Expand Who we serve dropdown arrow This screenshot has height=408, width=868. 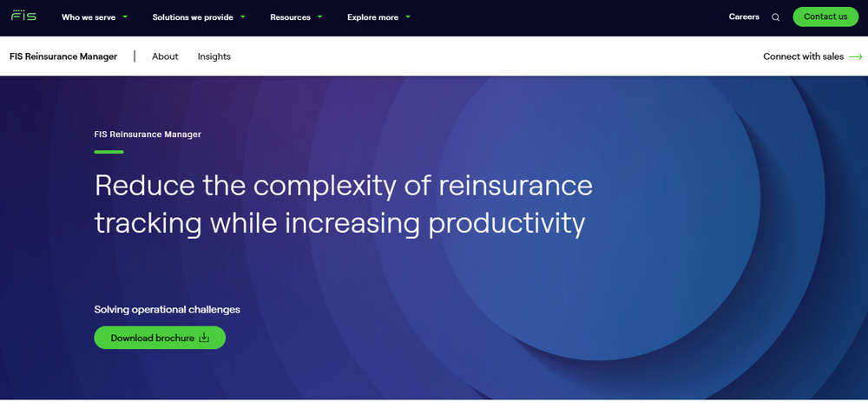pos(125,16)
